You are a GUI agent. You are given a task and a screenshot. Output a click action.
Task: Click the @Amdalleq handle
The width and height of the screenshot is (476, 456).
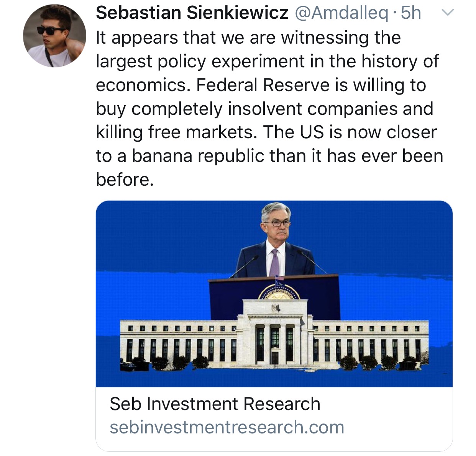(x=341, y=13)
